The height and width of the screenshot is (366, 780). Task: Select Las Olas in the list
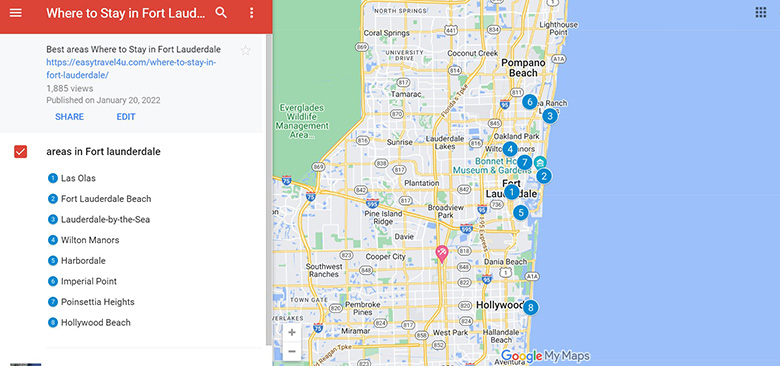78,178
